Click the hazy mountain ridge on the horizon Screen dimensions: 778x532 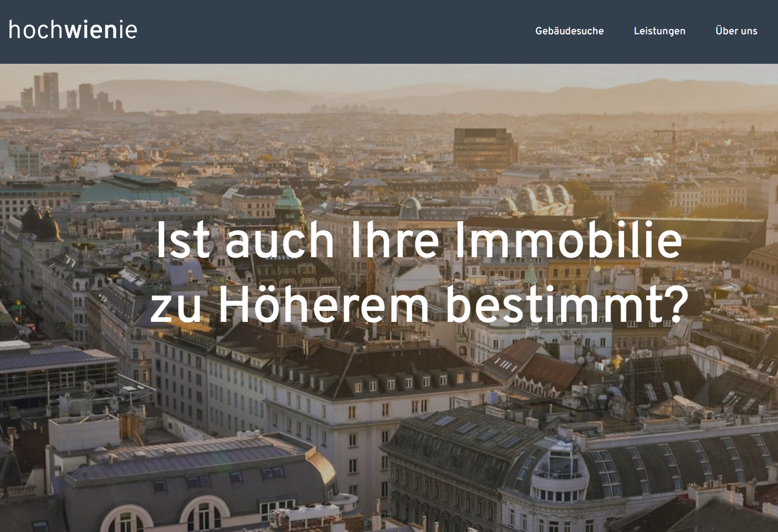pos(448,96)
